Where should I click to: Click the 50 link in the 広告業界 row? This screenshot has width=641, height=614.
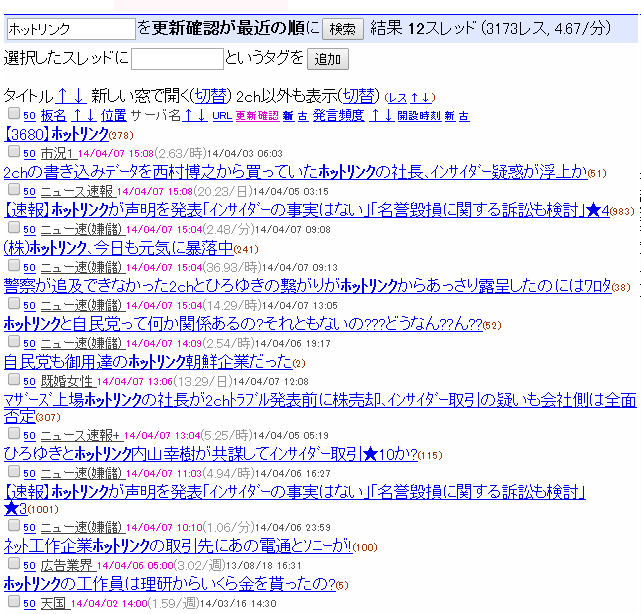29,566
